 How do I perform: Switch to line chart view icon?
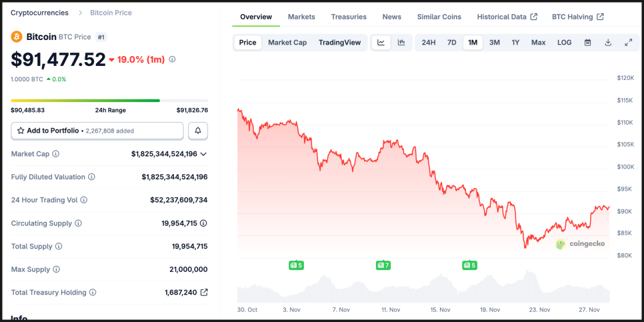pos(381,43)
